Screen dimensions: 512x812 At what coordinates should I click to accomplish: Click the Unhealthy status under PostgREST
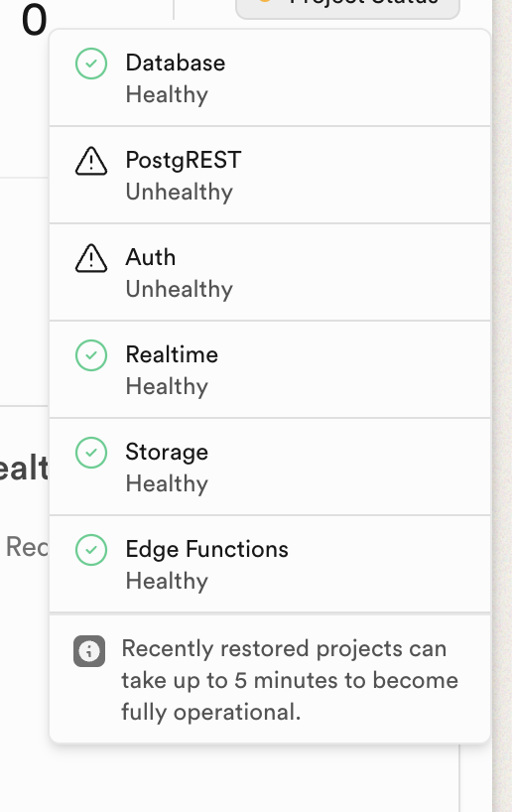click(x=180, y=193)
